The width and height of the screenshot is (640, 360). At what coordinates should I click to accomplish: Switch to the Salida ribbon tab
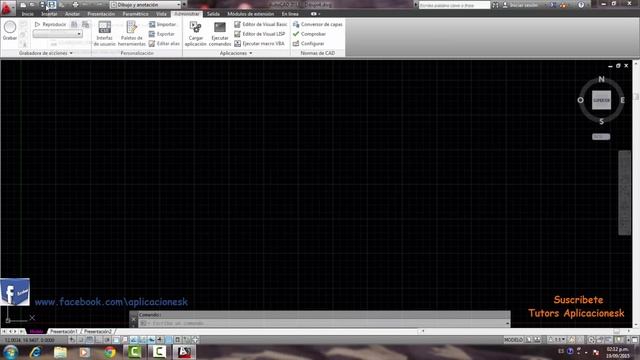[213, 14]
